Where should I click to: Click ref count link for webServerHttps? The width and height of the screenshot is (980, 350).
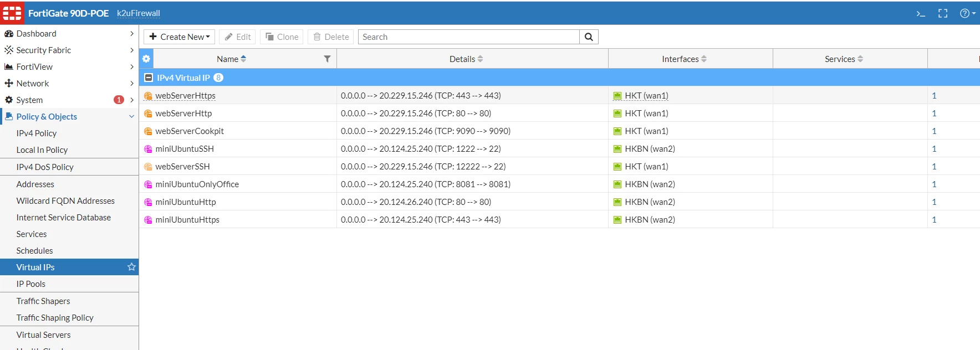click(x=934, y=96)
